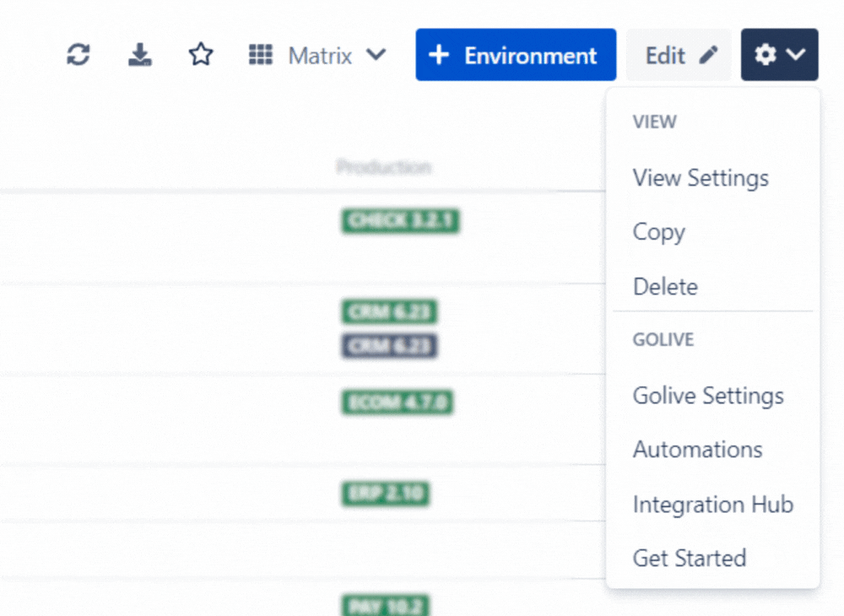Select View Settings from the menu
Image resolution: width=844 pixels, height=616 pixels.
(701, 178)
